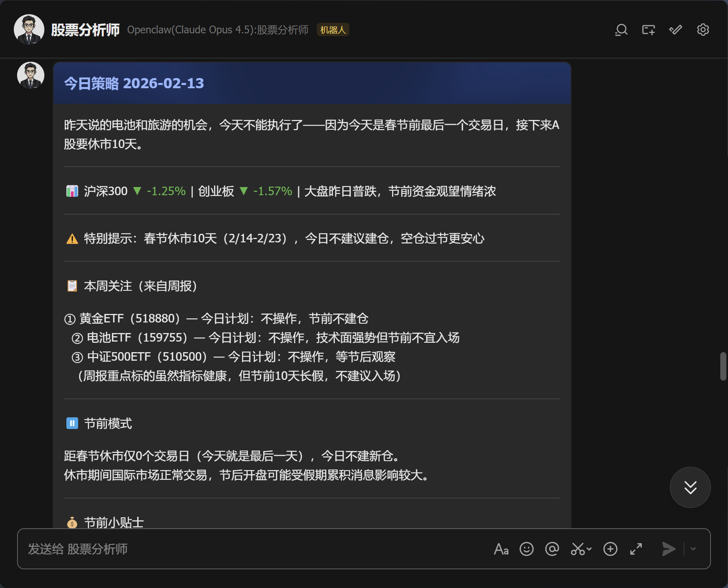
Task: Click the 股票分析师 chat title
Action: coord(85,29)
